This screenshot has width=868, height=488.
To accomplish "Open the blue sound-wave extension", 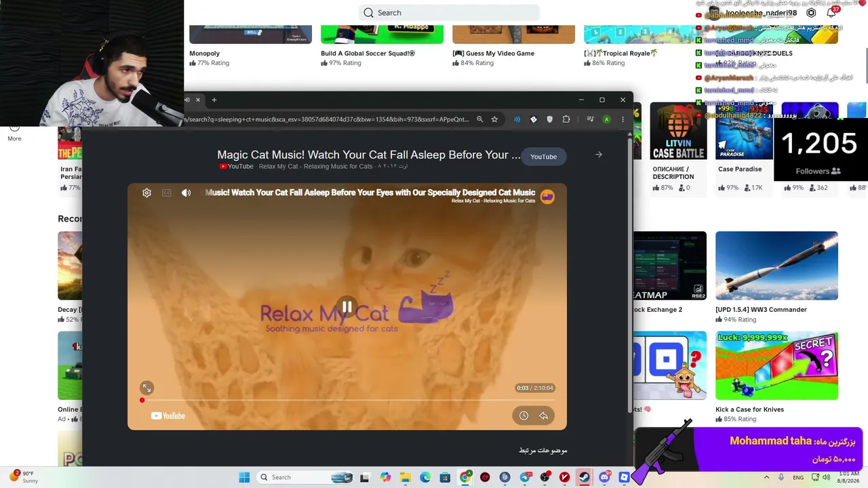I will tap(517, 119).
